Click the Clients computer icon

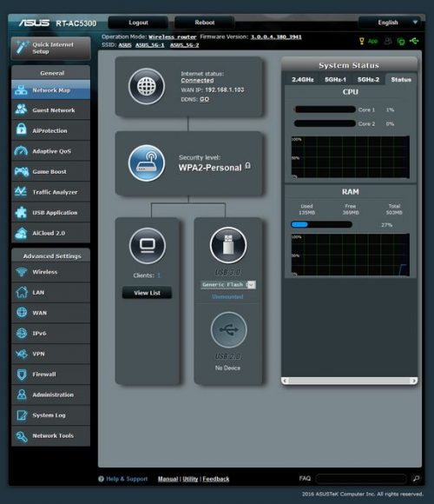pyautogui.click(x=148, y=246)
